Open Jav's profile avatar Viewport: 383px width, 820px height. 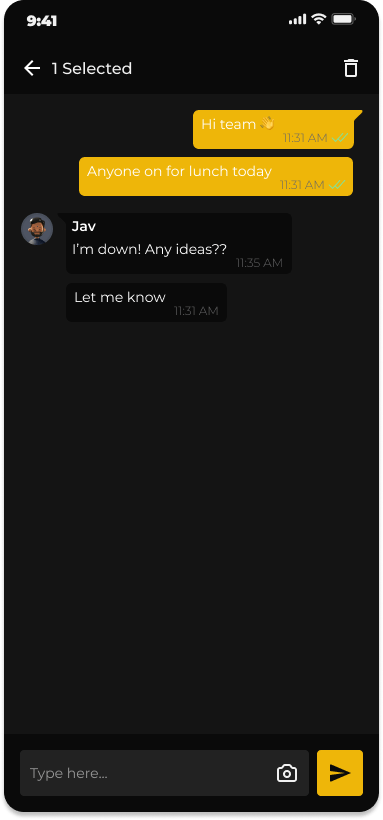pos(37,229)
